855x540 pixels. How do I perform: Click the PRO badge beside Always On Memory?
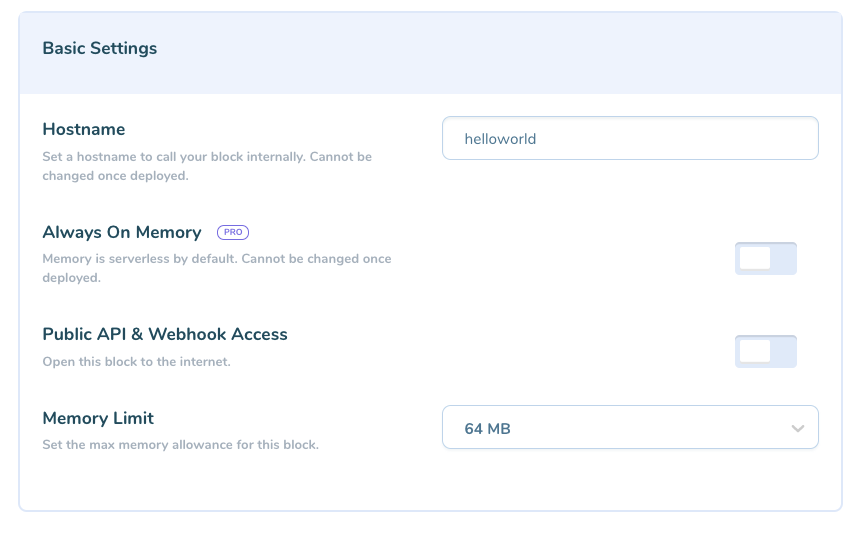click(x=233, y=232)
